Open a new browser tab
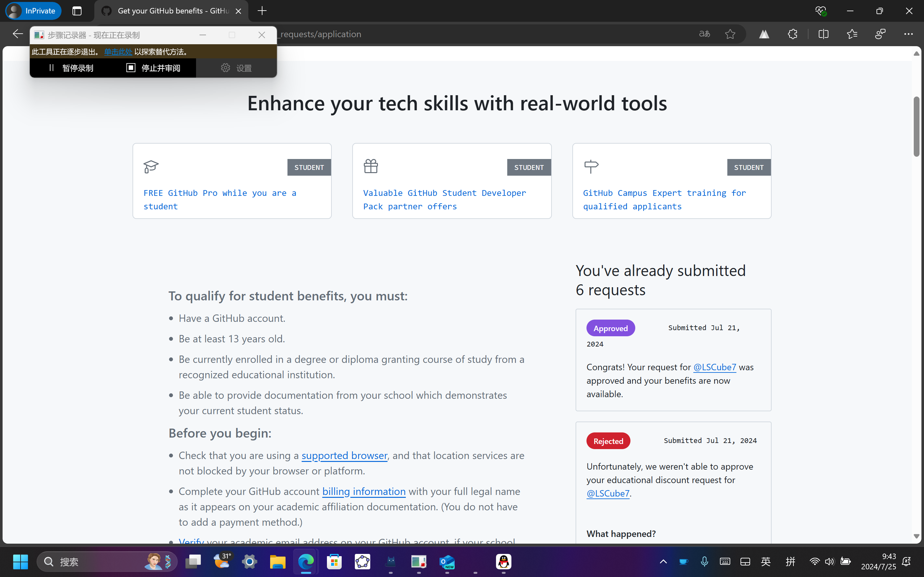 [x=262, y=11]
